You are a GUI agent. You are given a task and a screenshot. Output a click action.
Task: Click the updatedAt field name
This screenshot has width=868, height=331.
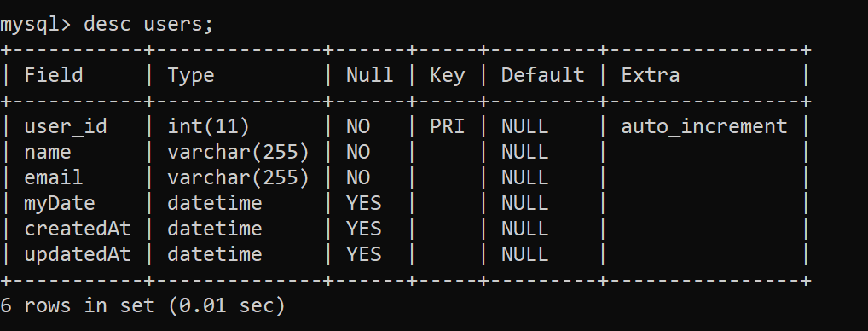77,254
